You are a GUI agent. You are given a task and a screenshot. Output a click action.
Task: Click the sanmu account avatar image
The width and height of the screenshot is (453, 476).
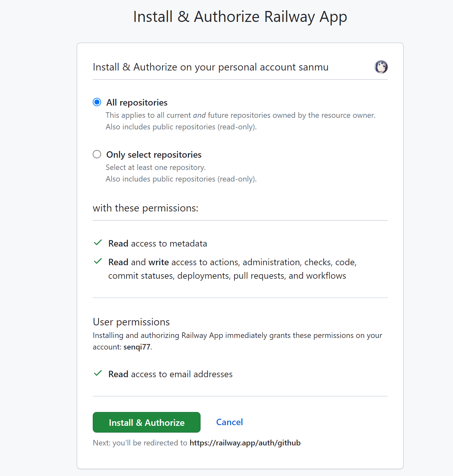pyautogui.click(x=381, y=67)
